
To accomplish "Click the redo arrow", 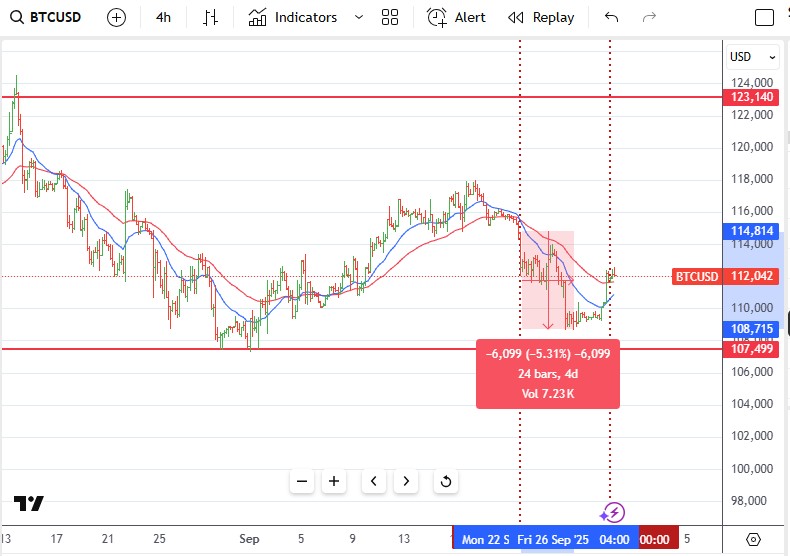I will click(649, 18).
